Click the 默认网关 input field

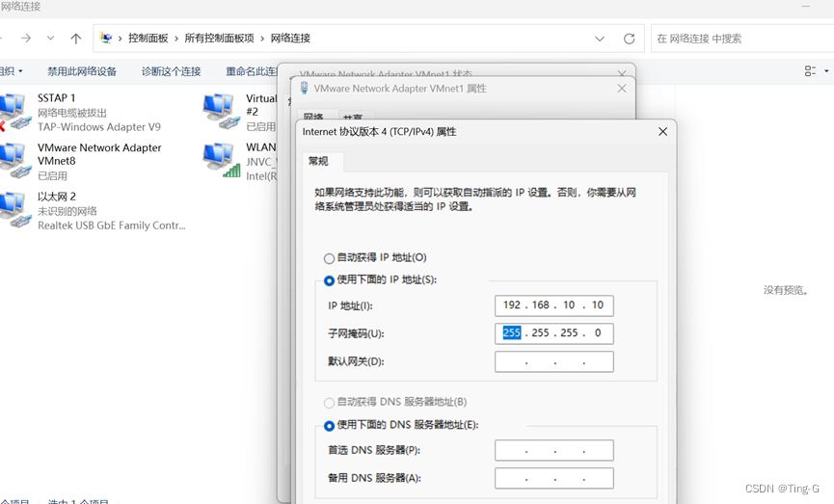[553, 361]
